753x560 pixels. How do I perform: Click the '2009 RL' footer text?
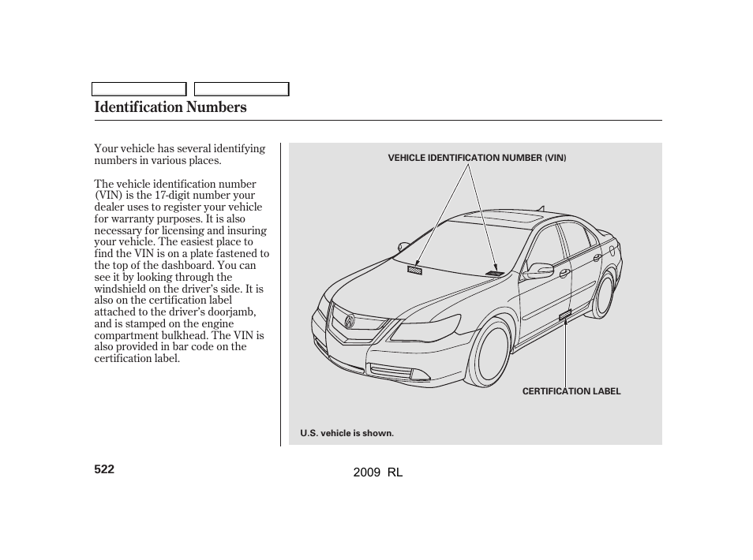(378, 472)
